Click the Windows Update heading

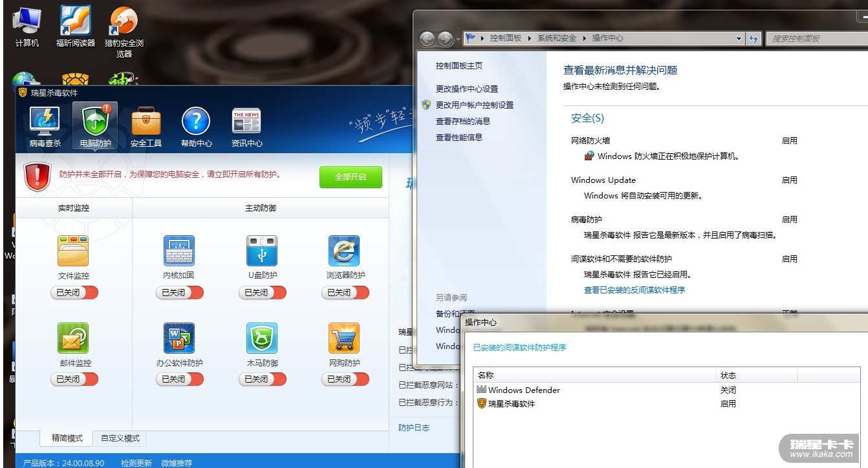pyautogui.click(x=603, y=180)
